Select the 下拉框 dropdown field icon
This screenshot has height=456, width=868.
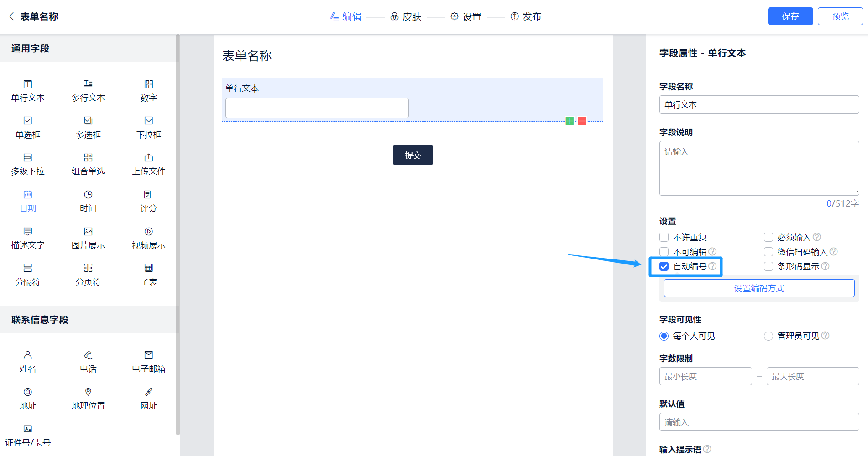point(149,121)
